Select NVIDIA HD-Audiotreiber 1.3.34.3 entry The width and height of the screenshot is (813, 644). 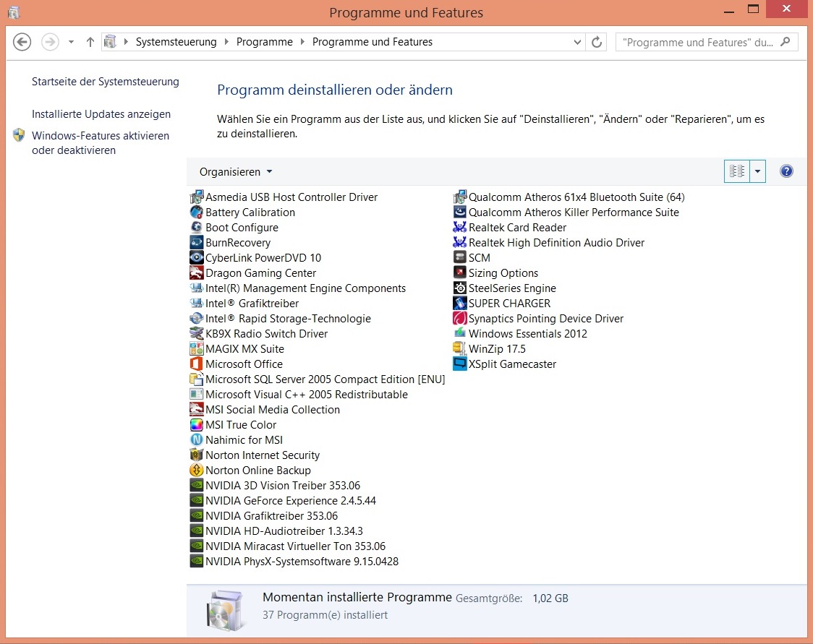pyautogui.click(x=276, y=531)
